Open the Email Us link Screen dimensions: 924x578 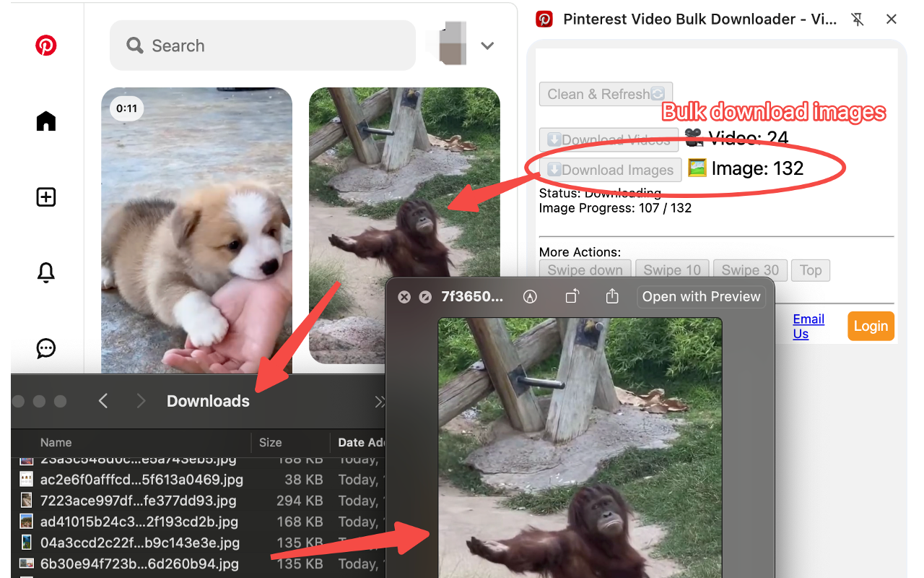point(808,326)
